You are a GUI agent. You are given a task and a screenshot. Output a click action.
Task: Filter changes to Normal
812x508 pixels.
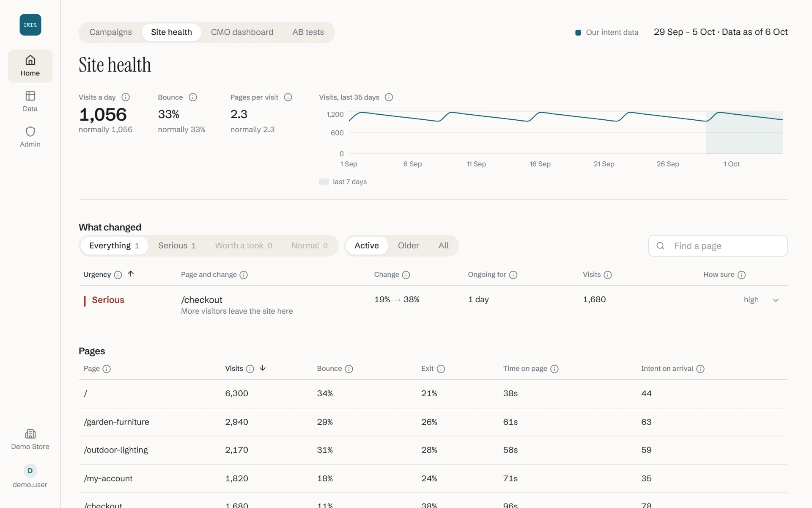(310, 246)
